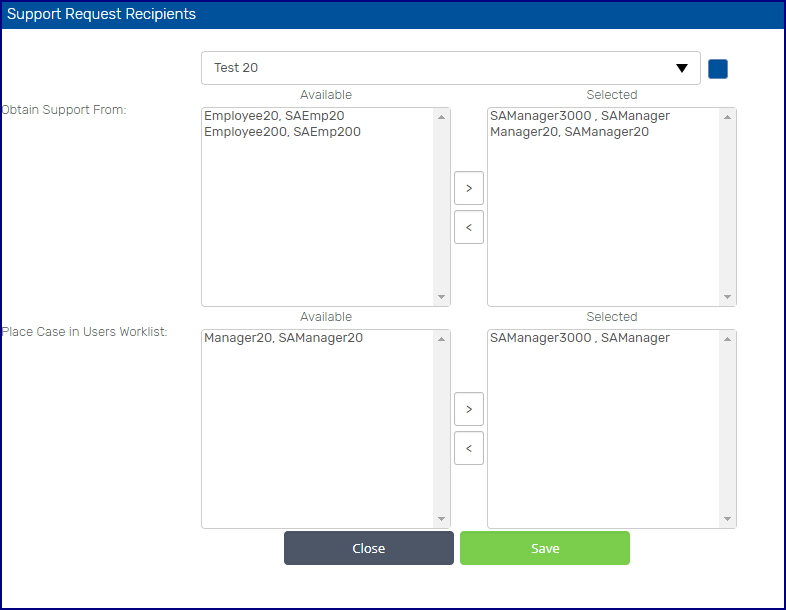Select Employee20, SAEmp20 in Available list
The image size is (786, 610).
coord(274,116)
